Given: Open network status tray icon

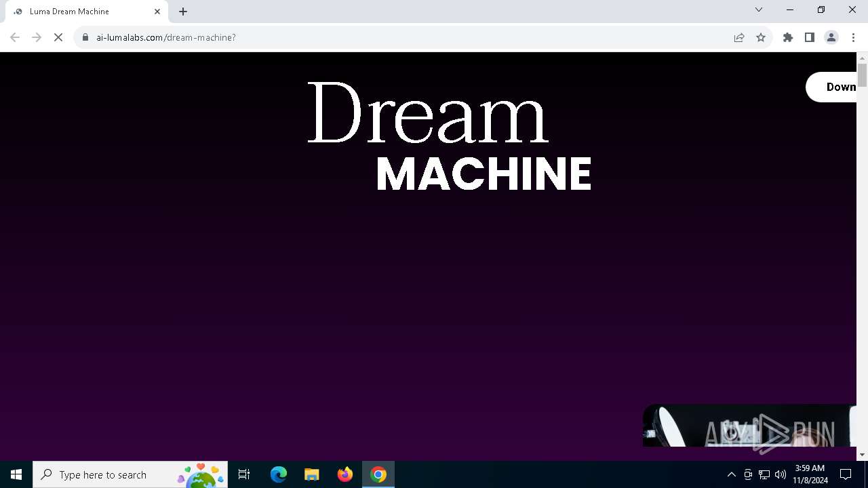Looking at the screenshot, I should tap(764, 474).
